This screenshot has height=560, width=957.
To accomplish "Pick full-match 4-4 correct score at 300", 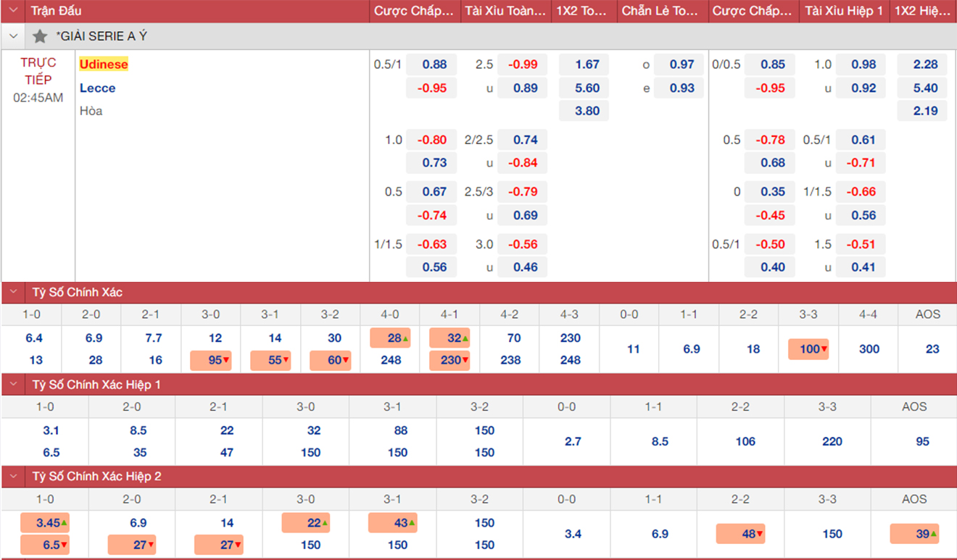I will tap(869, 349).
